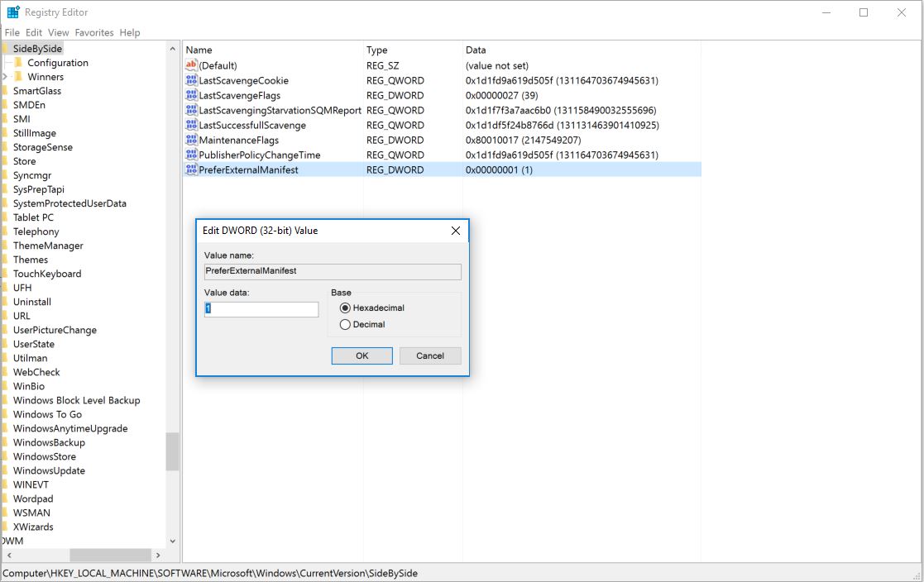
Task: Select the Telephony key
Action: point(36,231)
